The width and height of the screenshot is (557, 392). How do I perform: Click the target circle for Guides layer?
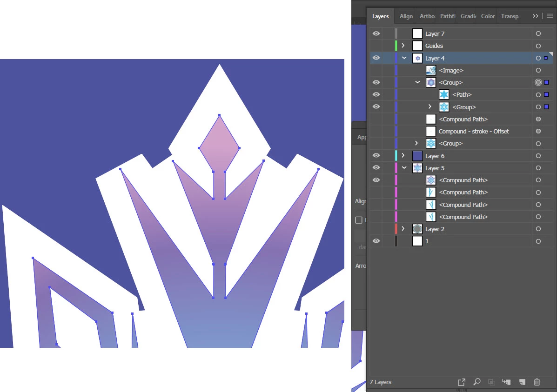(538, 46)
